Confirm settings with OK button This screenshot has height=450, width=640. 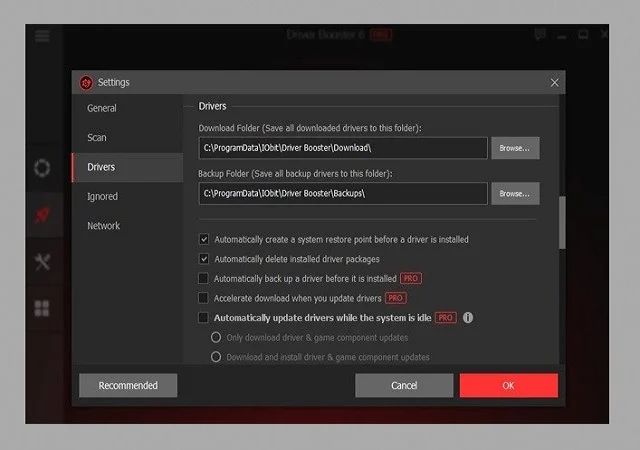[509, 385]
